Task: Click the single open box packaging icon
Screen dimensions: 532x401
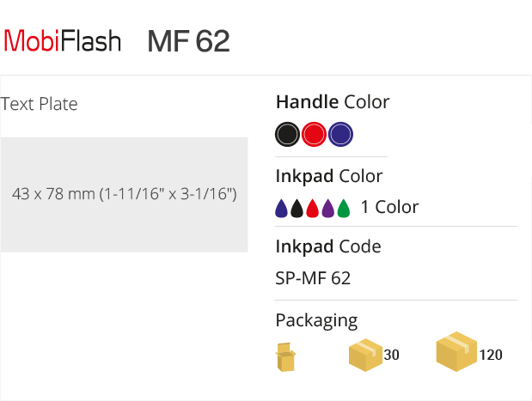Action: (x=285, y=357)
